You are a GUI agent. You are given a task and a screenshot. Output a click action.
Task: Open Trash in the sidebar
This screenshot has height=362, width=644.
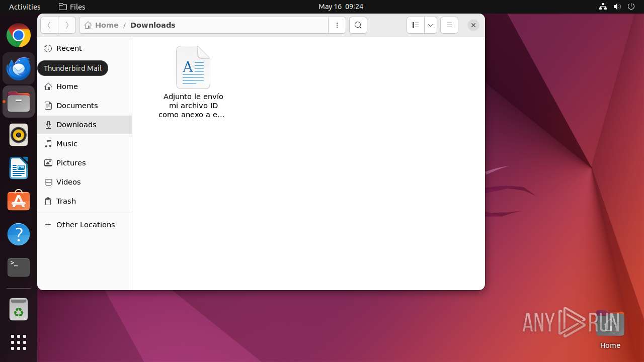tap(85, 201)
